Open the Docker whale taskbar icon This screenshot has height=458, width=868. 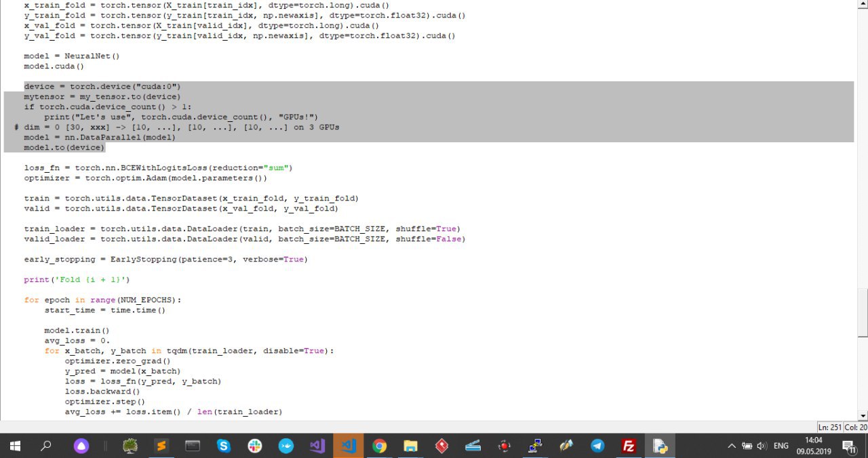pos(286,446)
